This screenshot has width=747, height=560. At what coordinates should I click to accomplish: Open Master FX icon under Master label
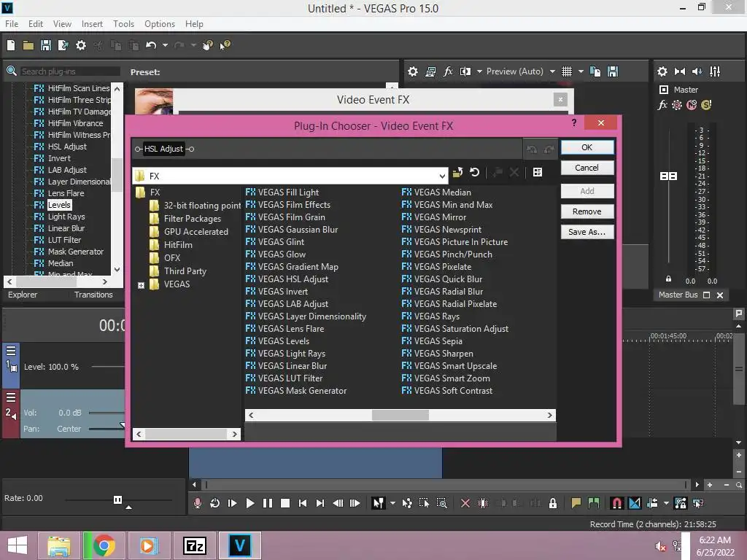[x=662, y=105]
